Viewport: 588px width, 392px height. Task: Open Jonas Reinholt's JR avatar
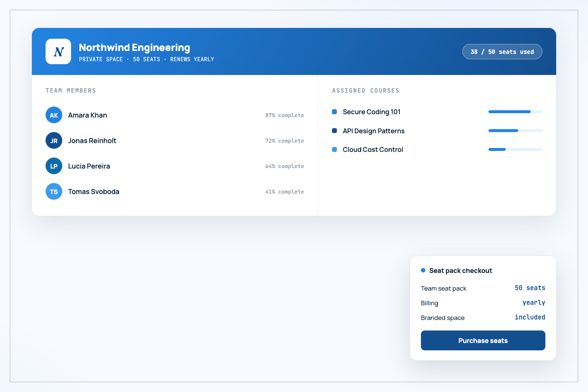54,141
